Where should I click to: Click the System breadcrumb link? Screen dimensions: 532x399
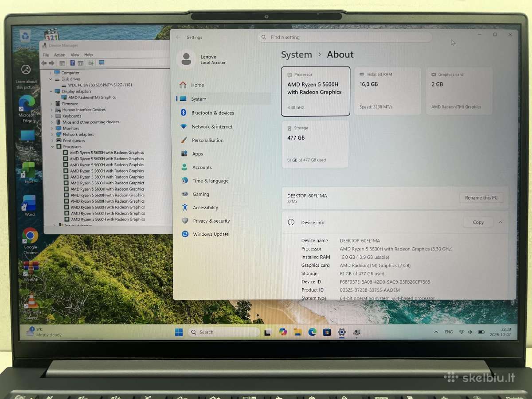tap(297, 55)
